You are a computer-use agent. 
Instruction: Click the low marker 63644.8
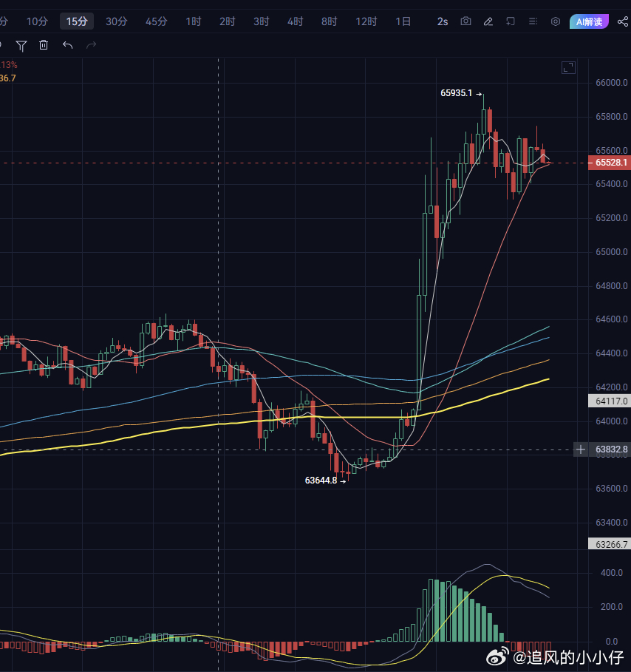[x=321, y=481]
